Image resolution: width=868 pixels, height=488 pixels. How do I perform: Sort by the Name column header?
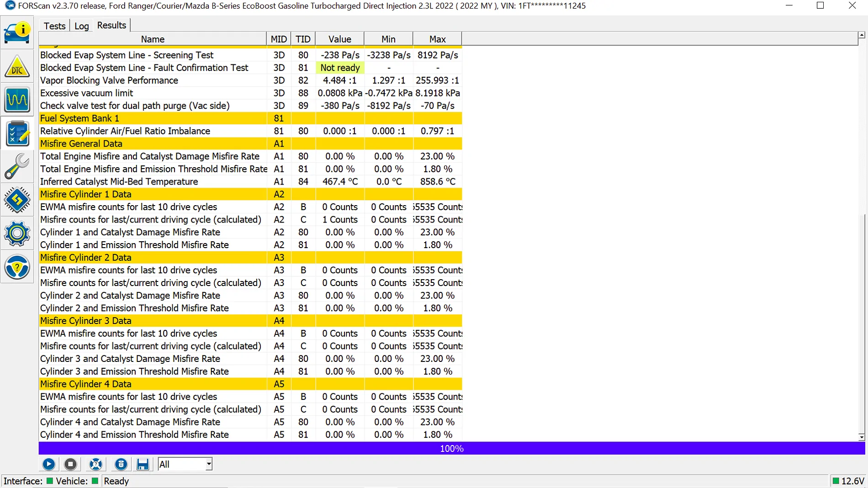(x=153, y=39)
